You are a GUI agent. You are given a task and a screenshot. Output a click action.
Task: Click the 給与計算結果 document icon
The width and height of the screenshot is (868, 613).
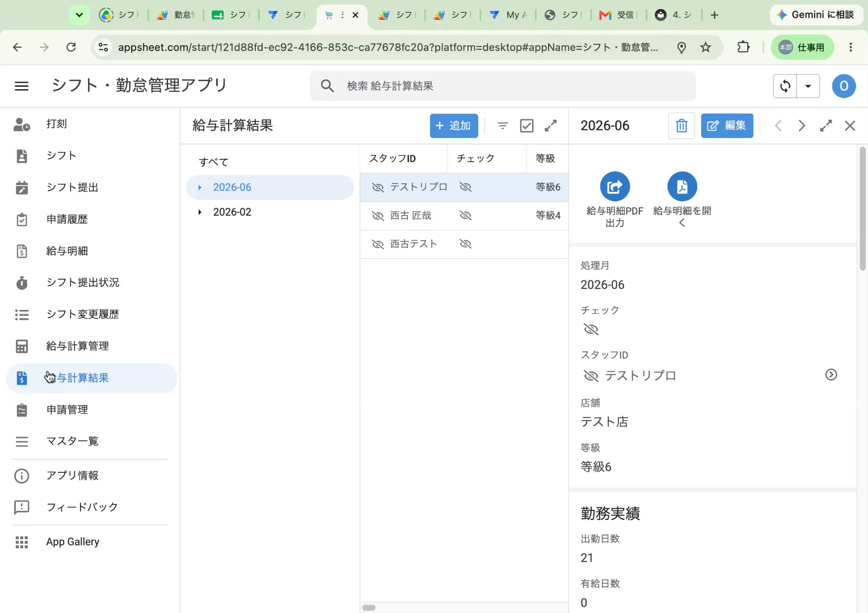[x=22, y=378]
